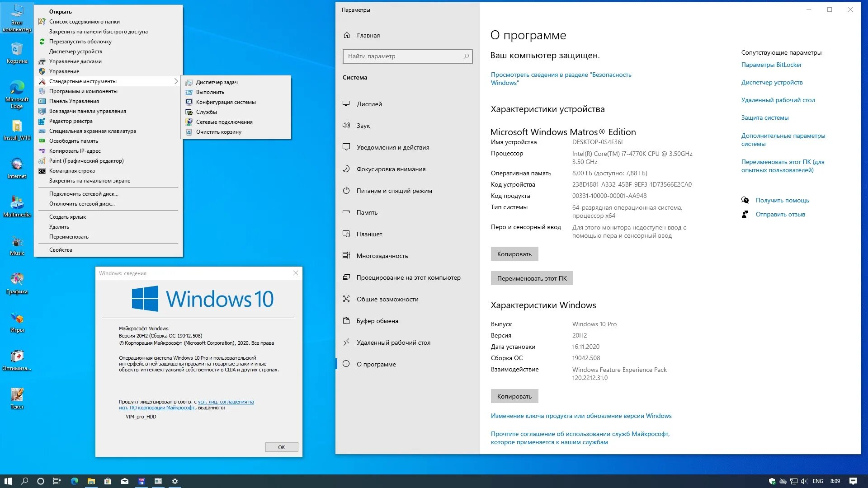The width and height of the screenshot is (868, 488).
Task: Choose Свойства in context menu
Action: (x=108, y=250)
